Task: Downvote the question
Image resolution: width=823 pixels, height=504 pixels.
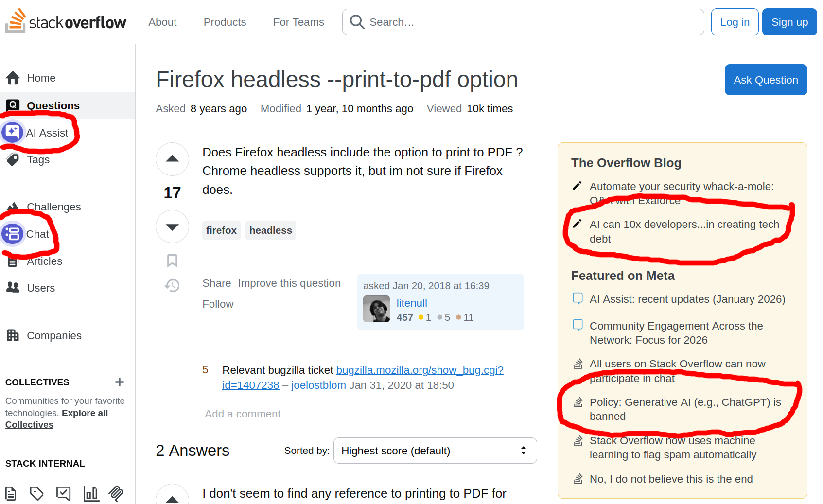Action: (x=172, y=226)
